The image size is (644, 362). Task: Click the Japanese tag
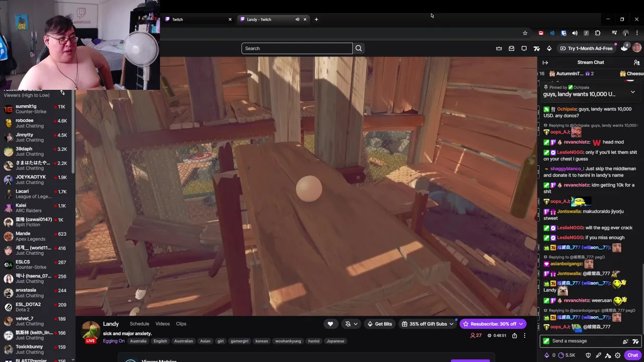point(336,341)
